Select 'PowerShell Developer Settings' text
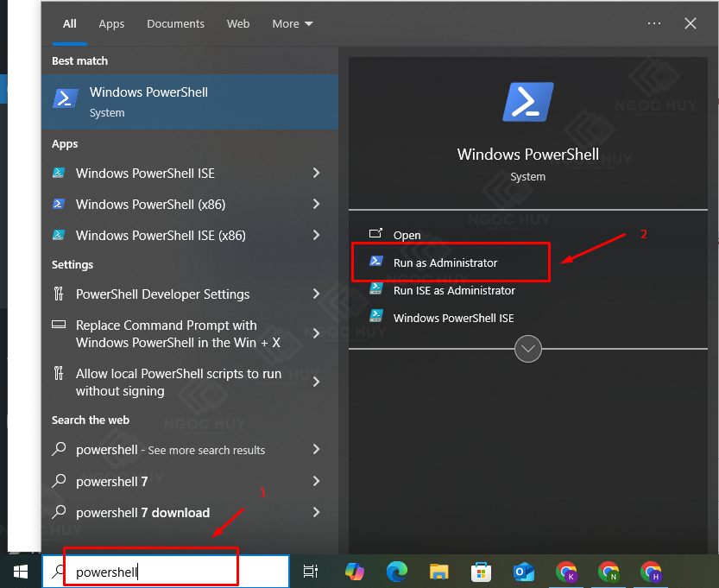This screenshot has height=588, width=719. point(162,294)
